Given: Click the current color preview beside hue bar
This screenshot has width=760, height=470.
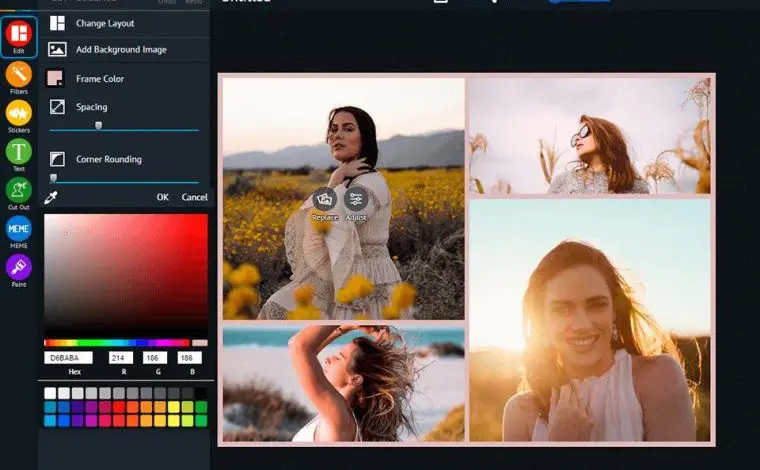Looking at the screenshot, I should point(200,343).
